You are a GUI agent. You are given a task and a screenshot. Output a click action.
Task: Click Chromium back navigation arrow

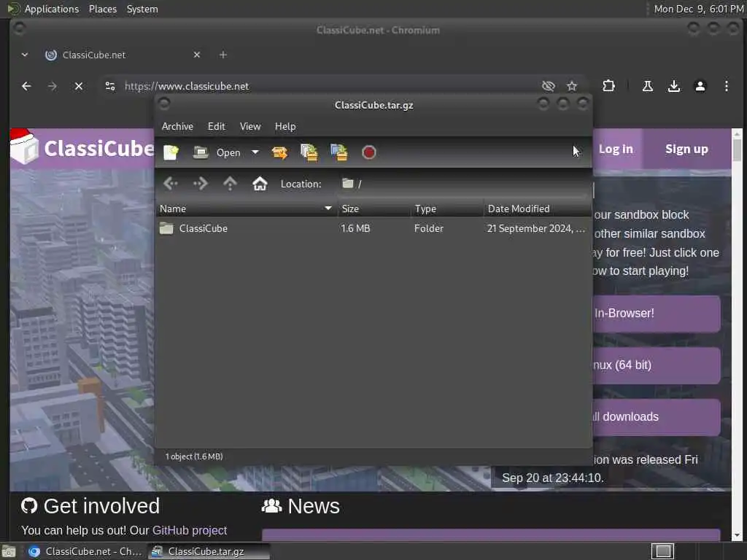[26, 86]
